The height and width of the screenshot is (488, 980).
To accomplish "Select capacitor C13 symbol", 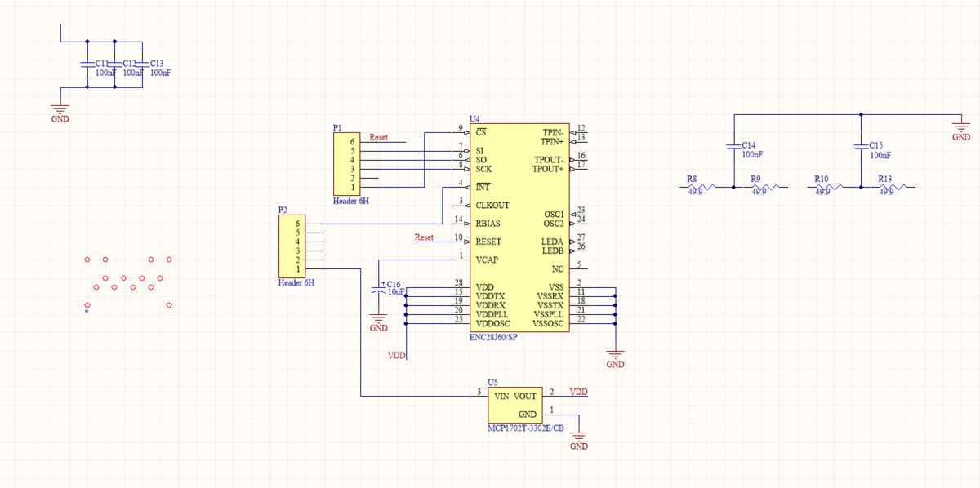I will point(142,64).
